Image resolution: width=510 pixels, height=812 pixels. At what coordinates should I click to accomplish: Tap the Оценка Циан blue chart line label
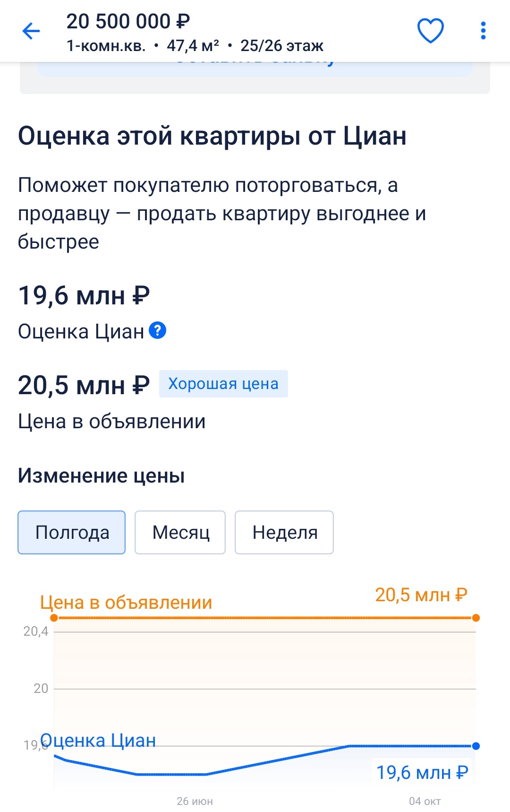98,740
